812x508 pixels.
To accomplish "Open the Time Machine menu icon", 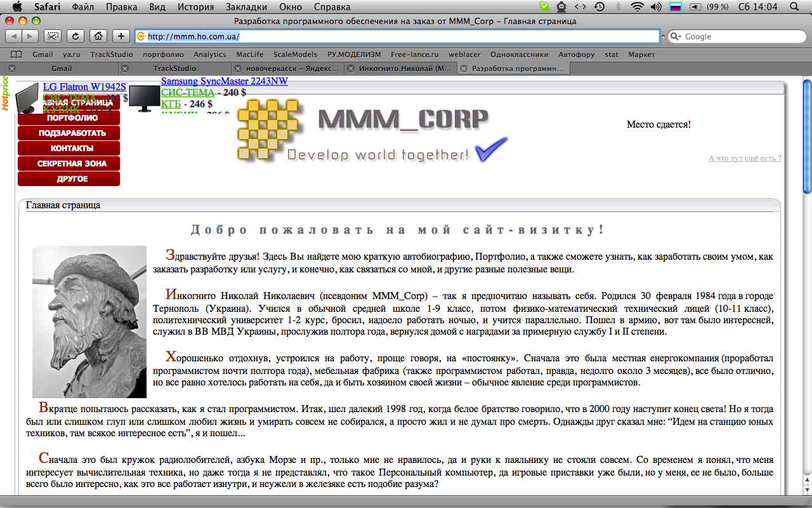I will click(599, 7).
